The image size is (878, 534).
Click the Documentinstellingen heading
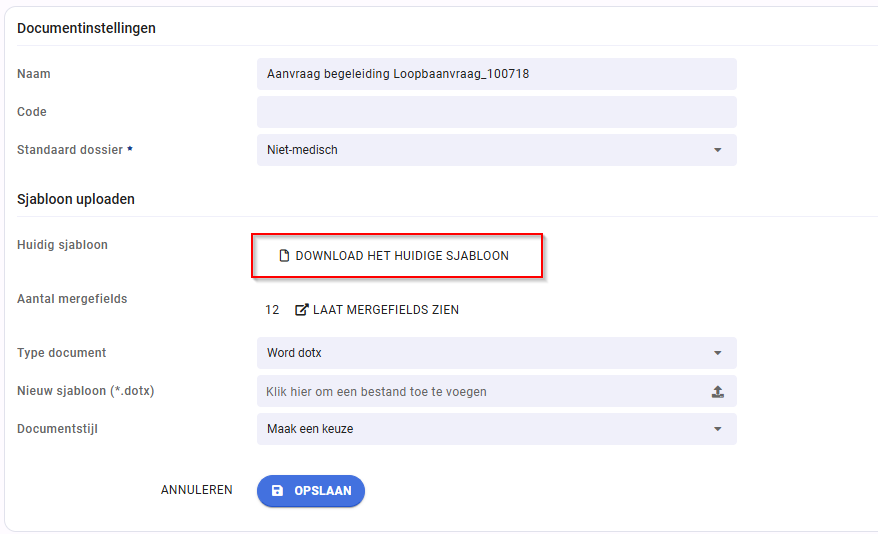pos(86,28)
